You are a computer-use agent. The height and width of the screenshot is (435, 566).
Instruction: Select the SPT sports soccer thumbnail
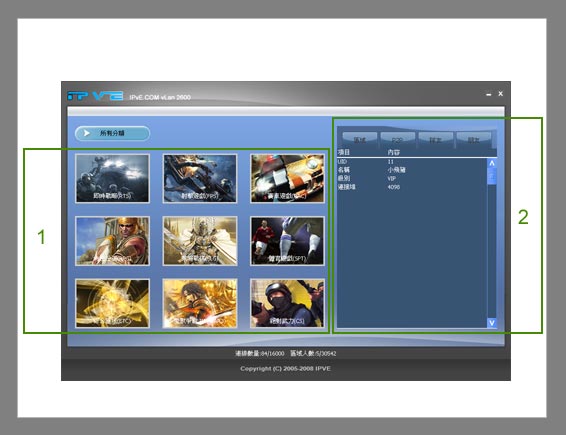click(287, 241)
